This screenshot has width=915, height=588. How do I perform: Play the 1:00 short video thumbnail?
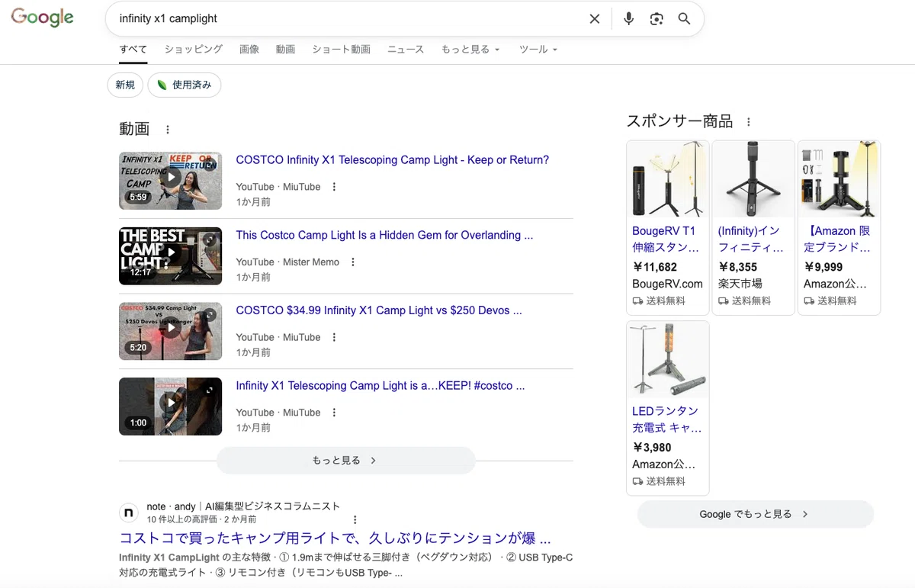click(171, 406)
